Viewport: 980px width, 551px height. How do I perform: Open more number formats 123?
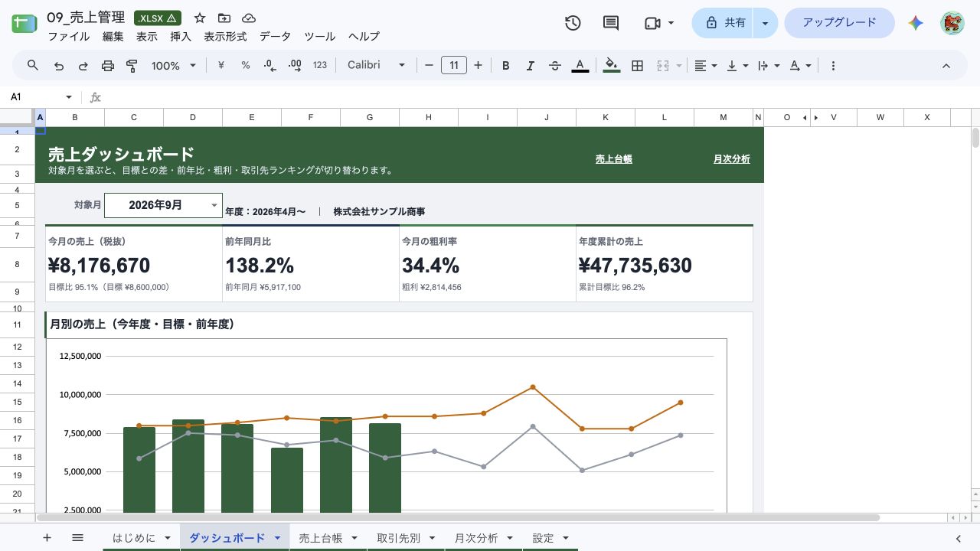click(320, 66)
